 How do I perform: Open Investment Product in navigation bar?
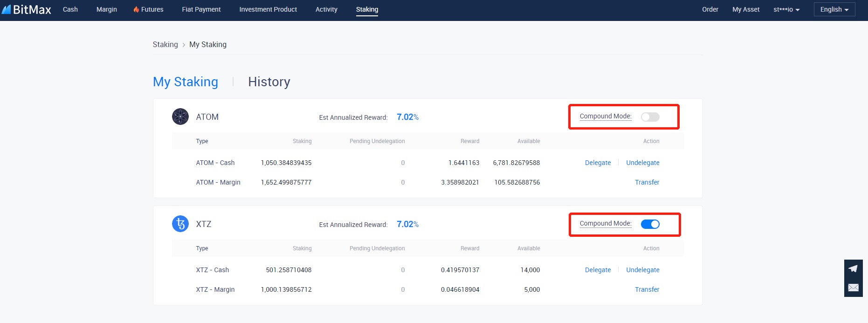coord(268,9)
